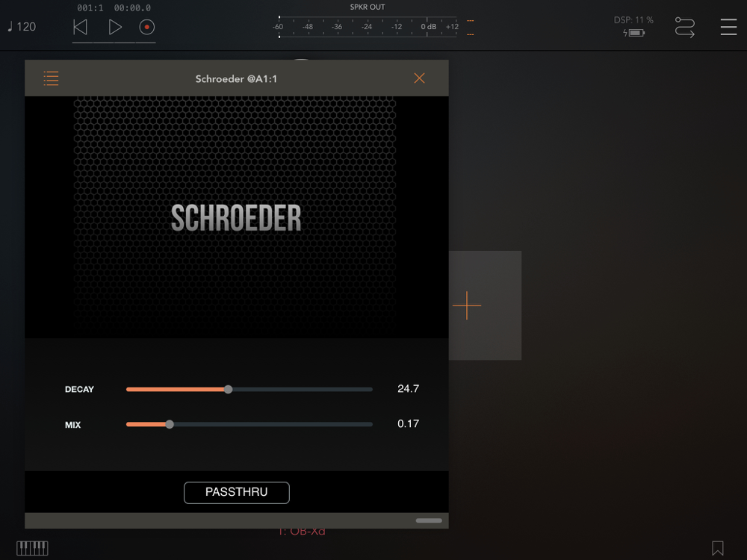Viewport: 747px width, 560px height.
Task: Open the bookmark icon
Action: (717, 548)
